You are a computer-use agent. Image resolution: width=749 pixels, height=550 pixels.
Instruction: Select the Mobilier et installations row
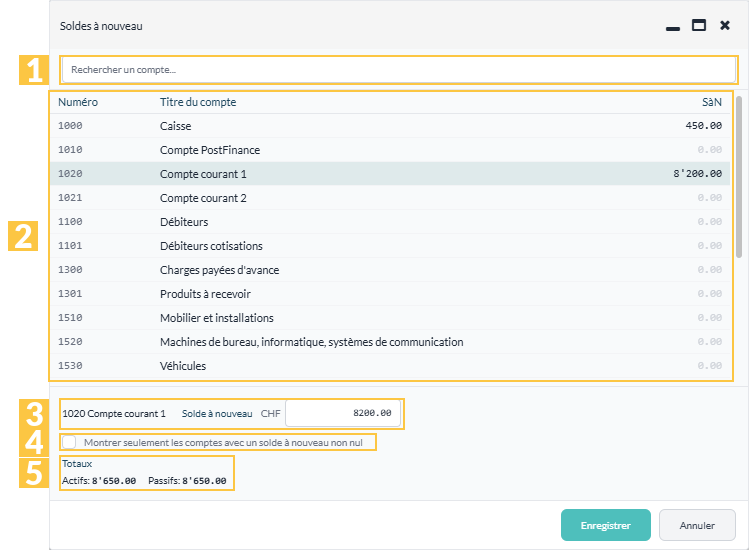coord(390,318)
